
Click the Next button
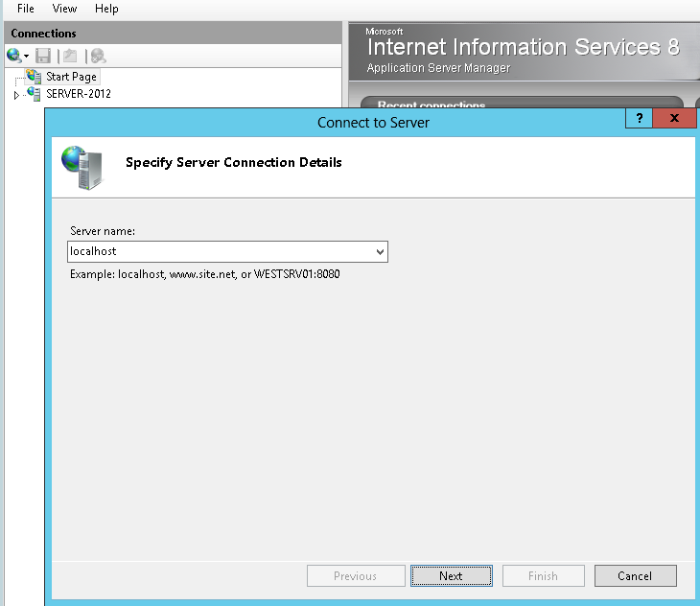[x=452, y=575]
